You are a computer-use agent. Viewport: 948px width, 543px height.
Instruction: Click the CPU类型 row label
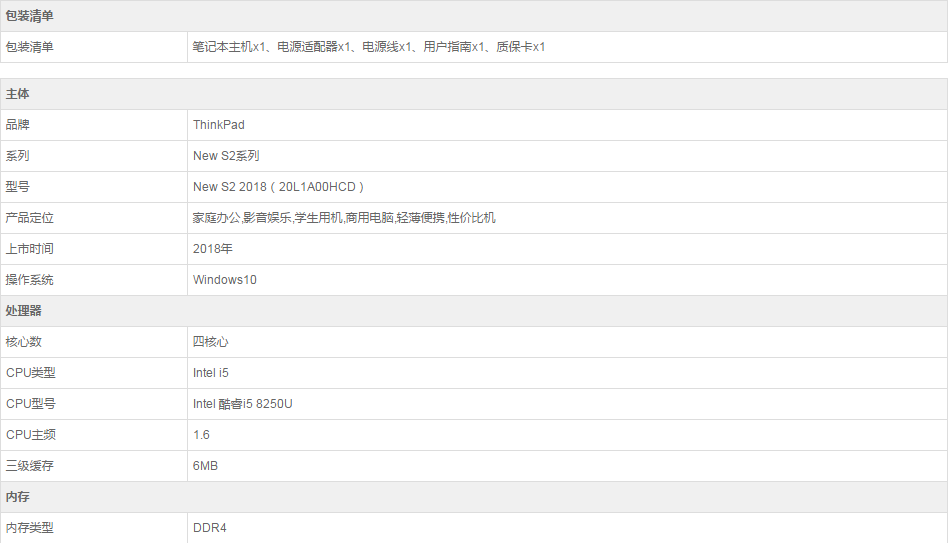point(30,373)
